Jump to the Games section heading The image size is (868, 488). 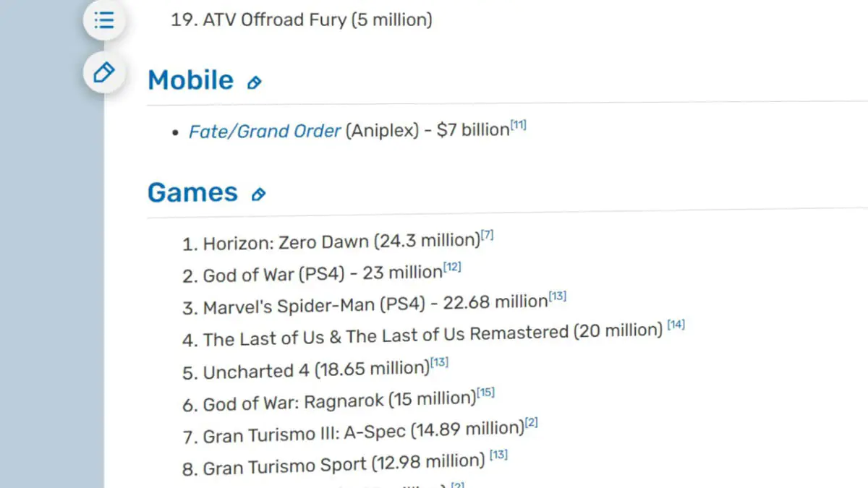[192, 192]
